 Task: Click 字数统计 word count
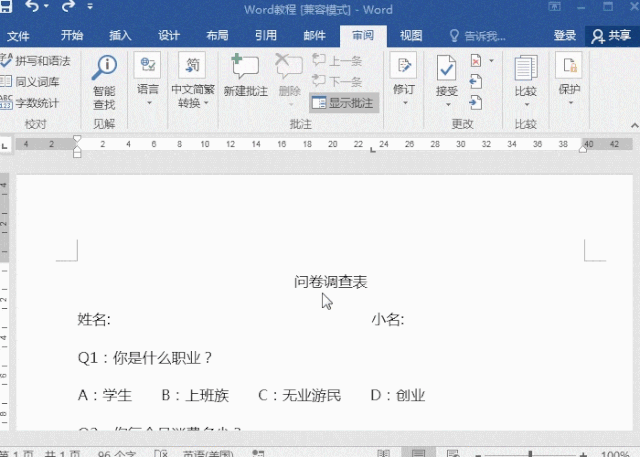30,103
